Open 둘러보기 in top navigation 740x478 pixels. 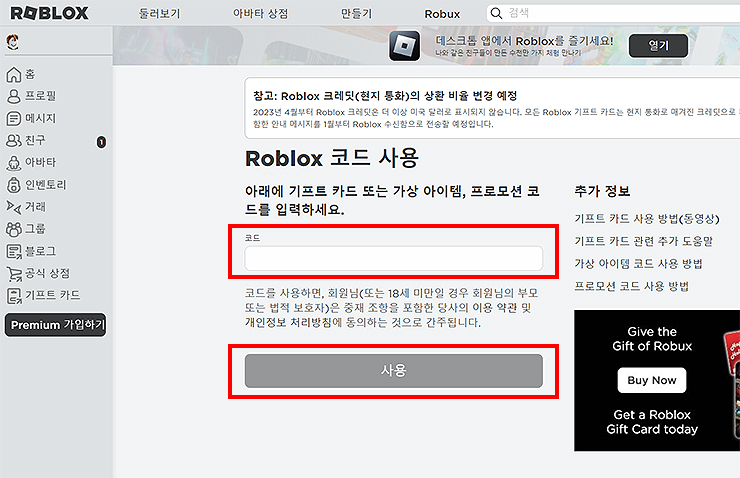click(160, 14)
